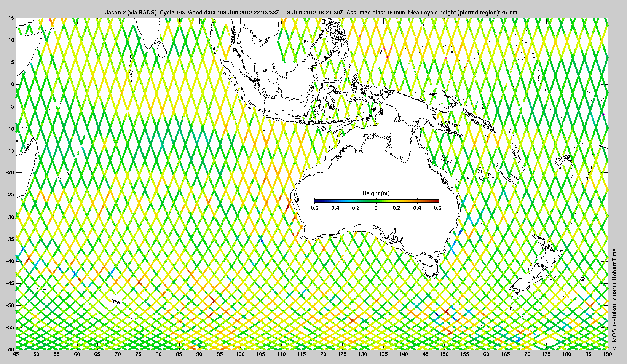The image size is (627, 364).
Task: Click latitude axis label "-45"
Action: click(x=10, y=283)
